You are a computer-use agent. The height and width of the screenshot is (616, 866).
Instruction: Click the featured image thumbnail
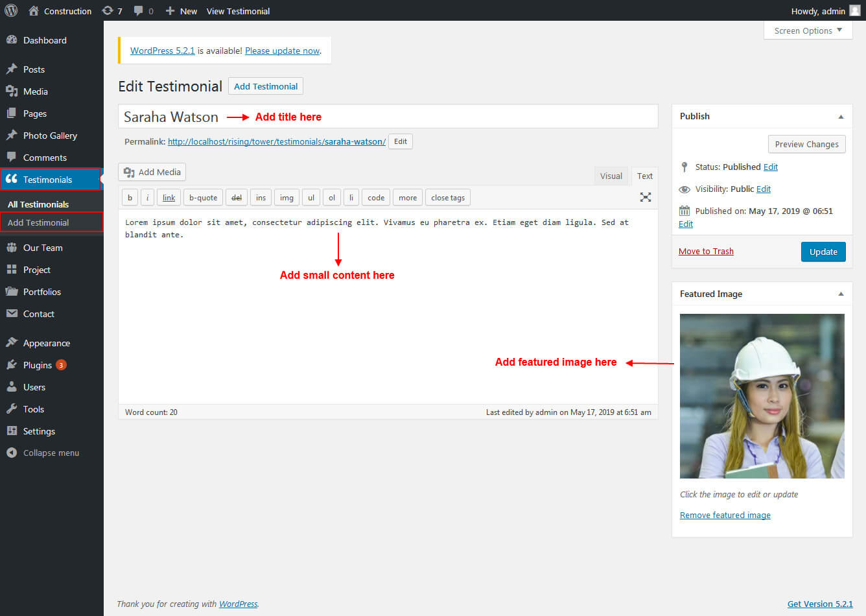762,396
